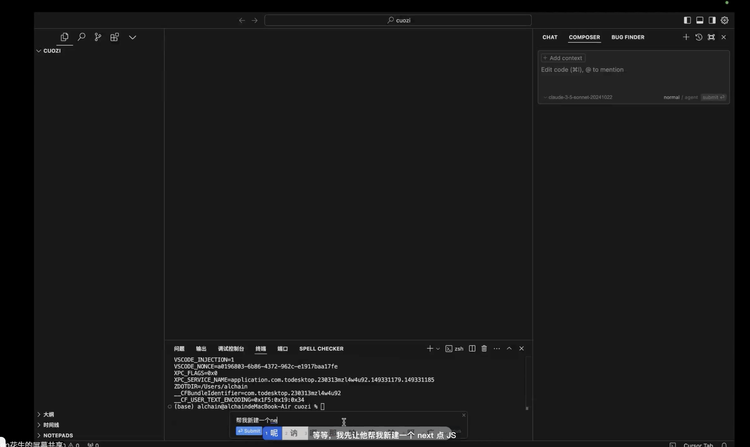
Task: Switch to the COMPOSER tab
Action: tap(584, 37)
